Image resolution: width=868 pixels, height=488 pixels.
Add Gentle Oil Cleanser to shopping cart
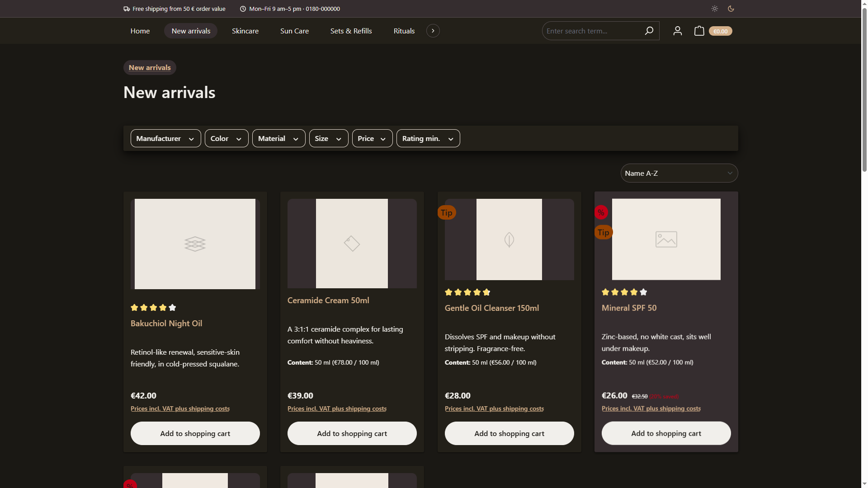(x=509, y=433)
